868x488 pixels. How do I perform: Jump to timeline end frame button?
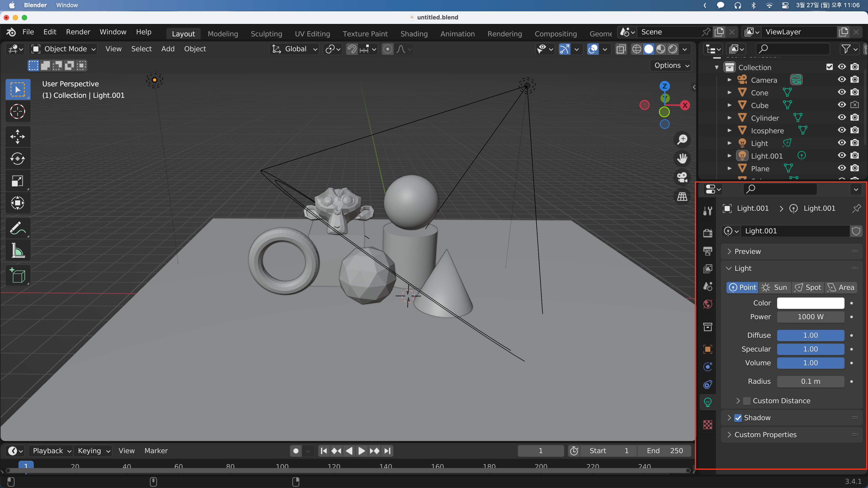(387, 451)
